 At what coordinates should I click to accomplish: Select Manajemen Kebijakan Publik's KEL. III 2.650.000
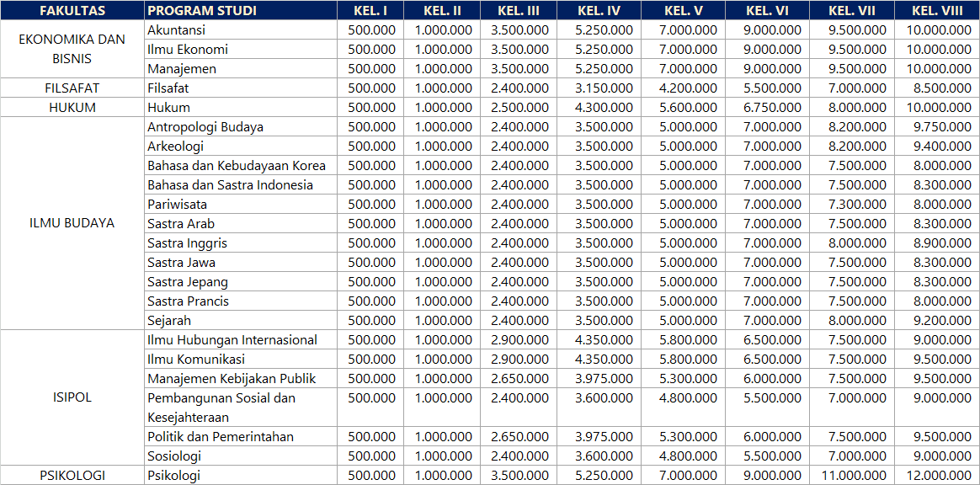tap(519, 379)
